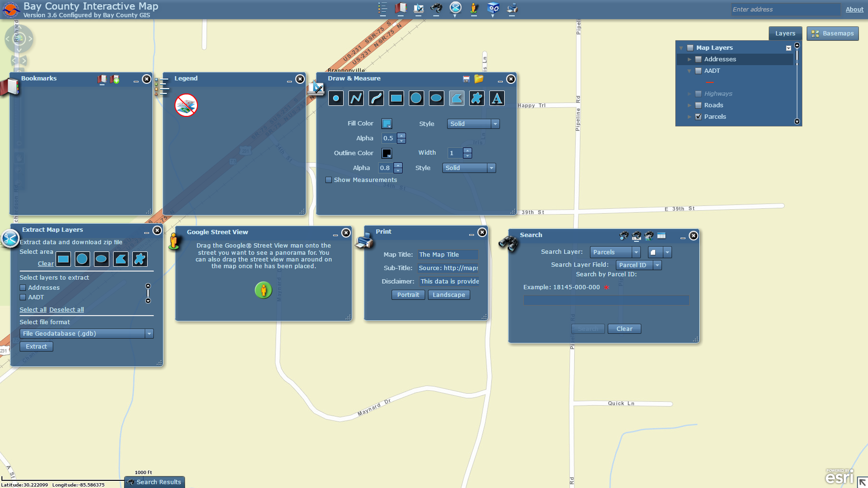Enable Show Measurements in Draw & Measure

pos(329,180)
